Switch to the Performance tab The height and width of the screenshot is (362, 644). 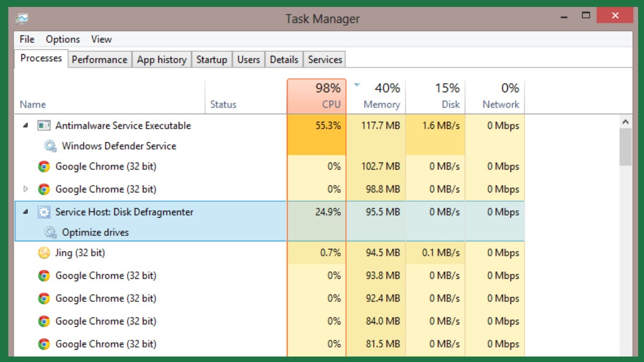click(99, 60)
